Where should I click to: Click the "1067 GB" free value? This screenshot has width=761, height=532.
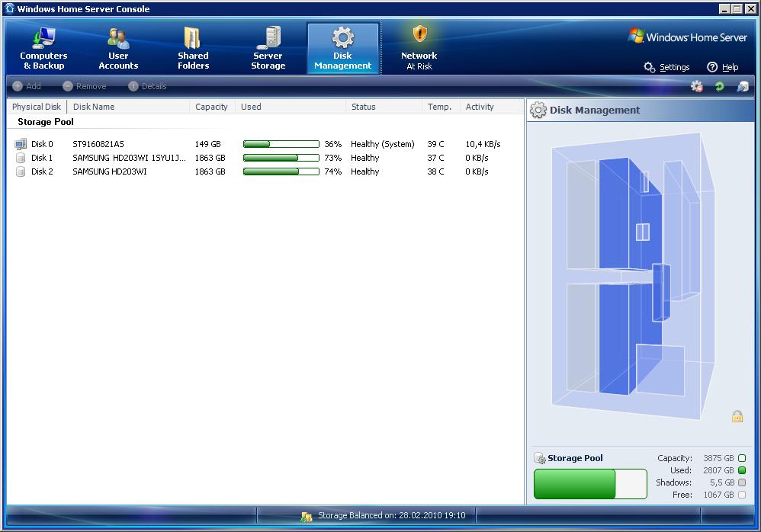click(x=718, y=495)
